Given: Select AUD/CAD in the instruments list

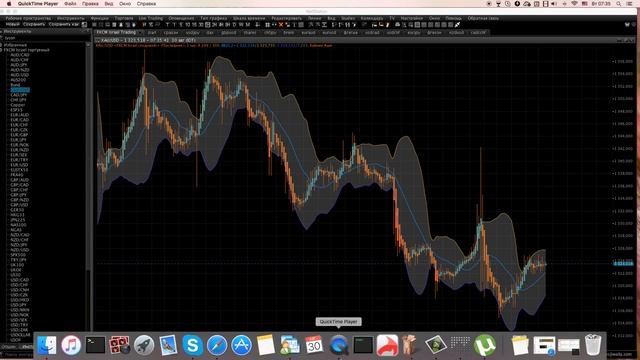Looking at the screenshot, I should pyautogui.click(x=20, y=55).
